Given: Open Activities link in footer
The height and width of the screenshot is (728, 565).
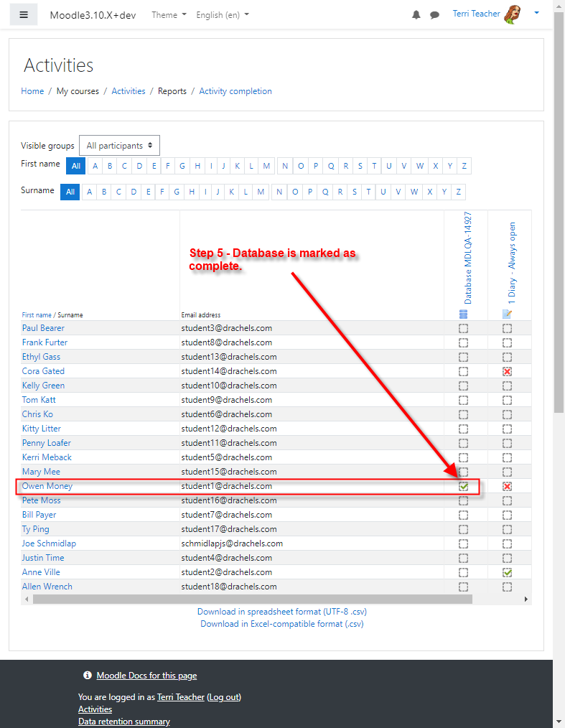Looking at the screenshot, I should click(95, 709).
